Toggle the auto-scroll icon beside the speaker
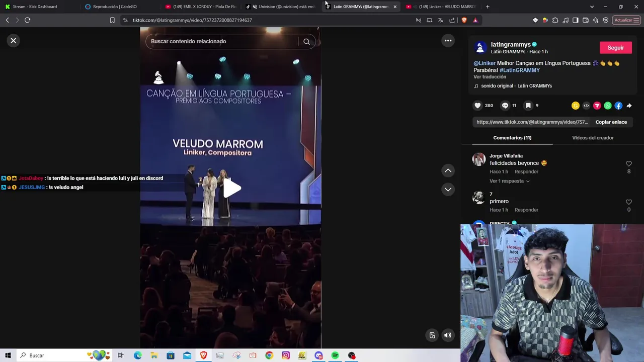The width and height of the screenshot is (644, 362). point(432,335)
